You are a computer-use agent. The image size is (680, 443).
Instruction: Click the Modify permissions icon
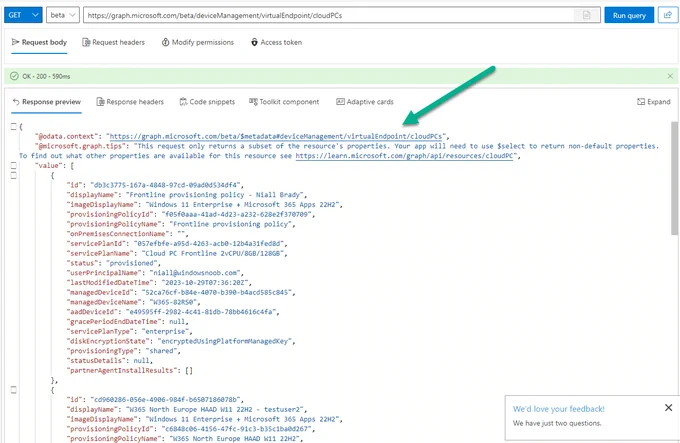point(165,42)
